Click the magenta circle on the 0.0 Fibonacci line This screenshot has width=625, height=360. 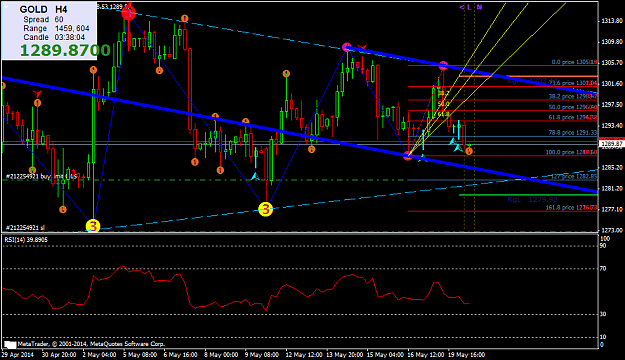(x=443, y=66)
